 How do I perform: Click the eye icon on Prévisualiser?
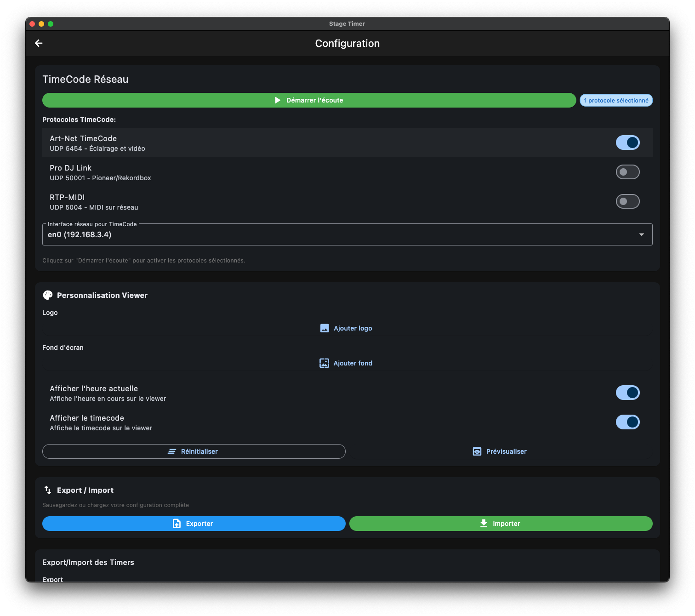(x=477, y=451)
